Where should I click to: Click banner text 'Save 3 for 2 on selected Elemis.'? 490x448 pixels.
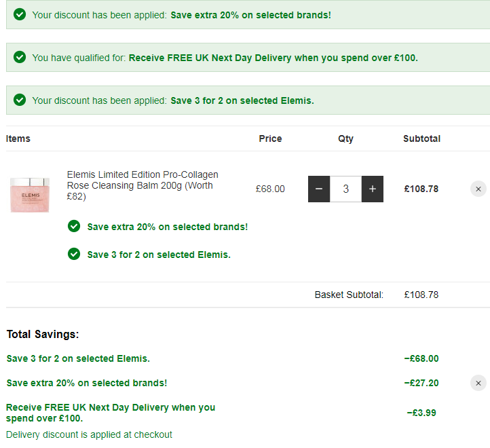tap(242, 100)
